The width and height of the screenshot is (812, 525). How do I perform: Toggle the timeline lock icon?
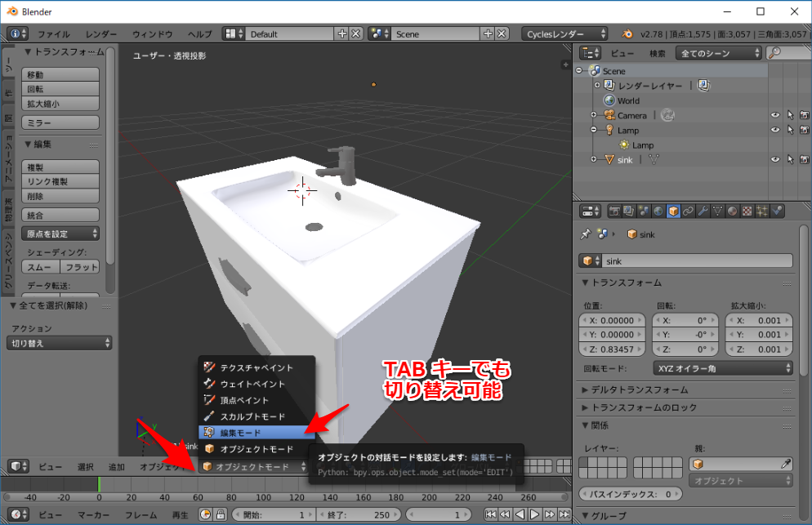[221, 514]
